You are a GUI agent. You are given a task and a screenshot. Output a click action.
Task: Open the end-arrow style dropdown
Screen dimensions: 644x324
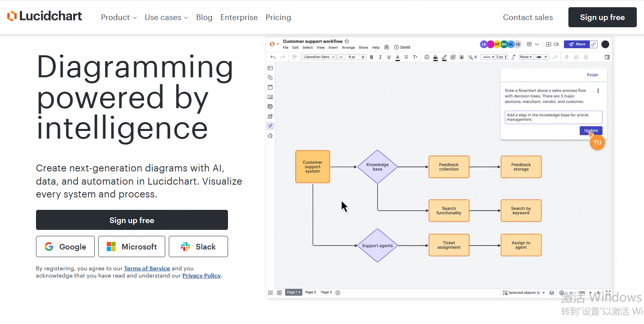click(x=541, y=57)
